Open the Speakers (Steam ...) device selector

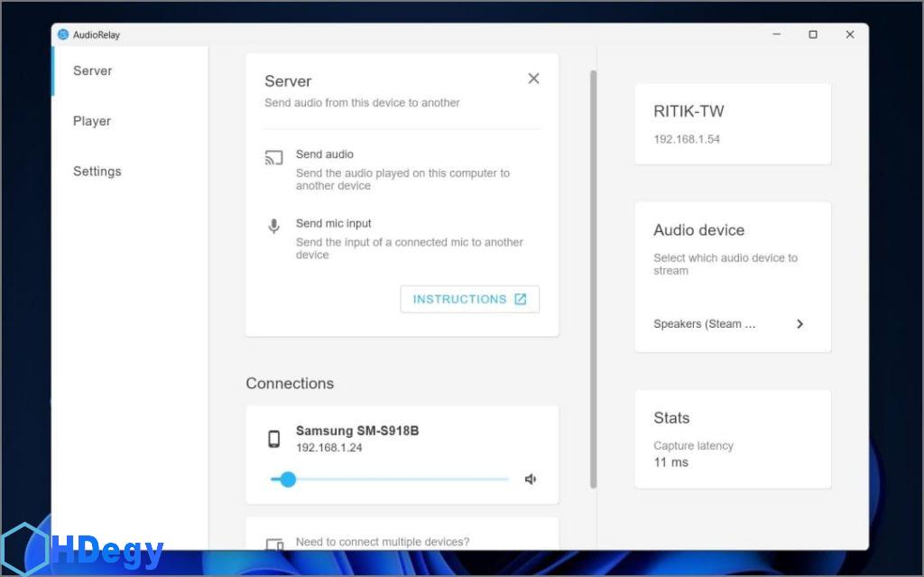[705, 324]
